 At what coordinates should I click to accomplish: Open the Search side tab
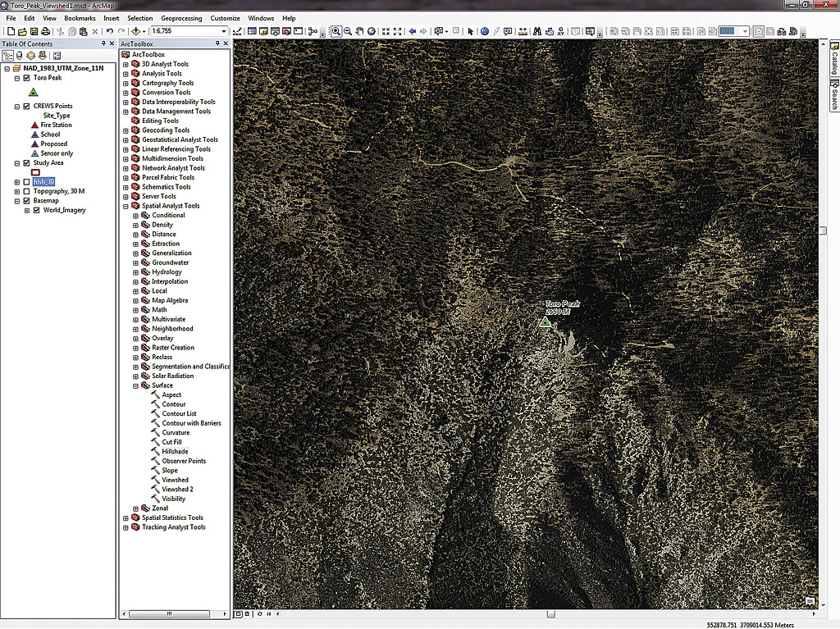click(x=834, y=95)
